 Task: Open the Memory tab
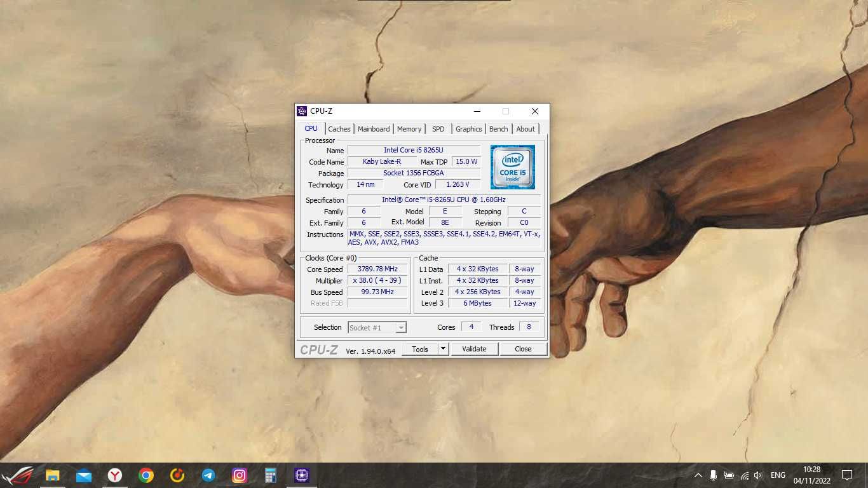[409, 129]
